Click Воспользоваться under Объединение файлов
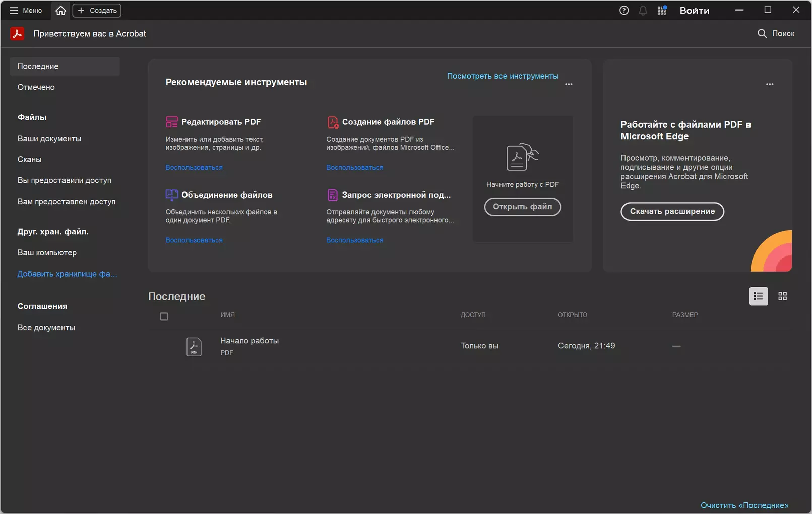812x514 pixels. 194,240
